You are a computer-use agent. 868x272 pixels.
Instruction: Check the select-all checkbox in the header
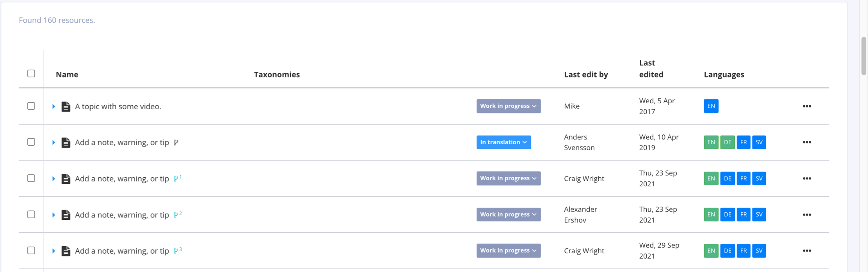click(x=31, y=73)
